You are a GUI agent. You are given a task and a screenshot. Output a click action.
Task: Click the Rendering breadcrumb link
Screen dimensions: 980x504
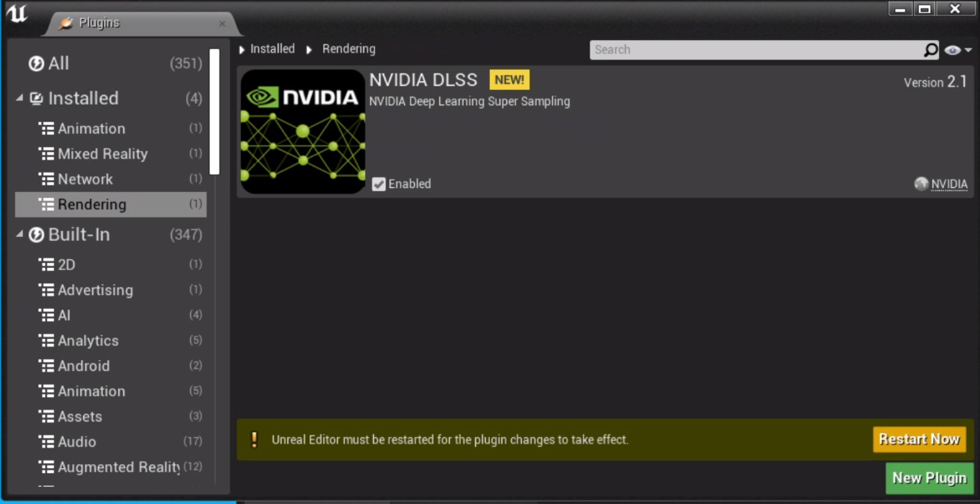(x=349, y=49)
